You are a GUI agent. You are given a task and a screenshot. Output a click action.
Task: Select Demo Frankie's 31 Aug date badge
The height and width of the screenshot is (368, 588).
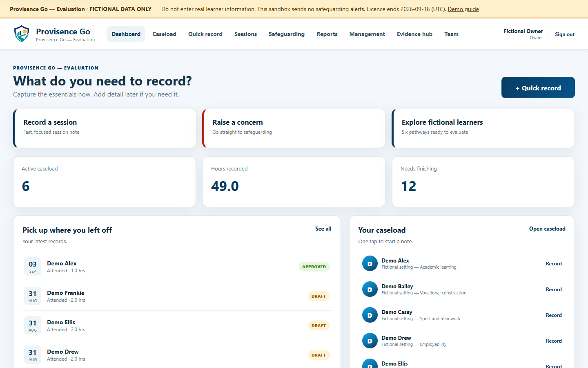click(x=33, y=296)
